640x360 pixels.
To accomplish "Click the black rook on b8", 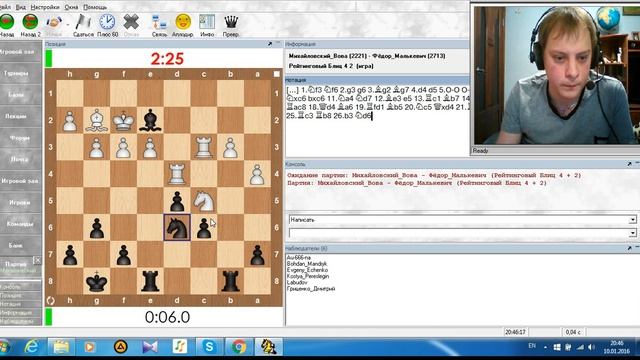I will pos(230,281).
